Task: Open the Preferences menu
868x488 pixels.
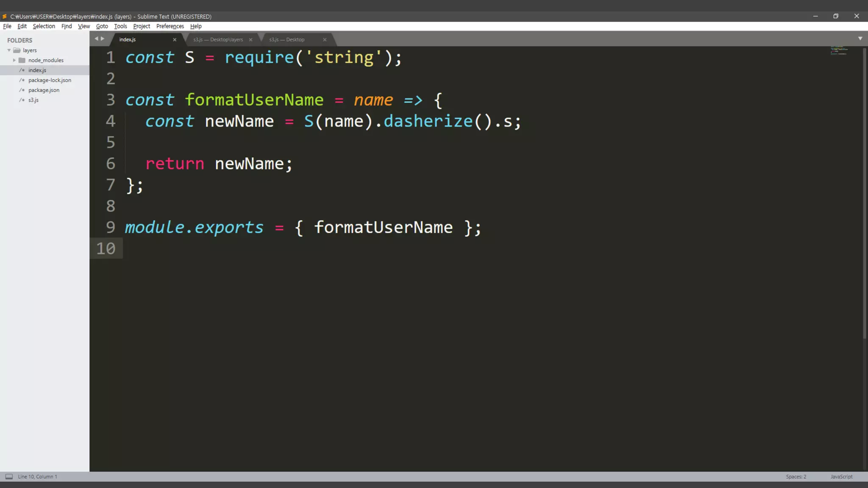Action: tap(170, 26)
